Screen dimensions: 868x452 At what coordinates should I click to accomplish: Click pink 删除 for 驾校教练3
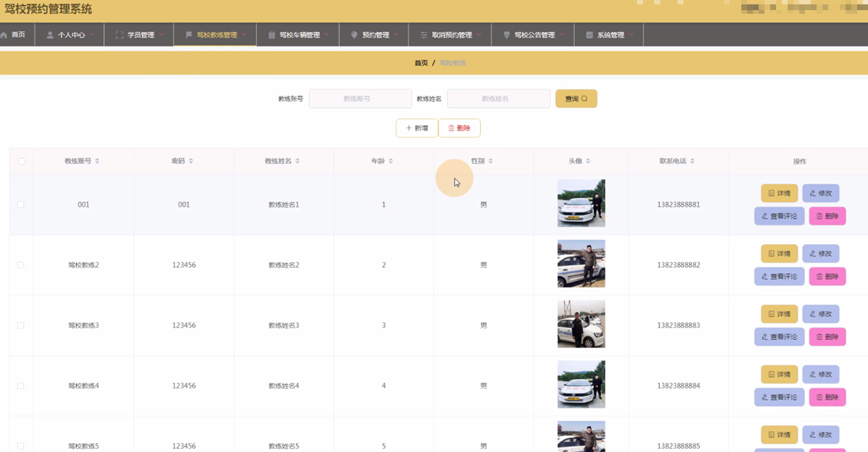[x=827, y=337]
